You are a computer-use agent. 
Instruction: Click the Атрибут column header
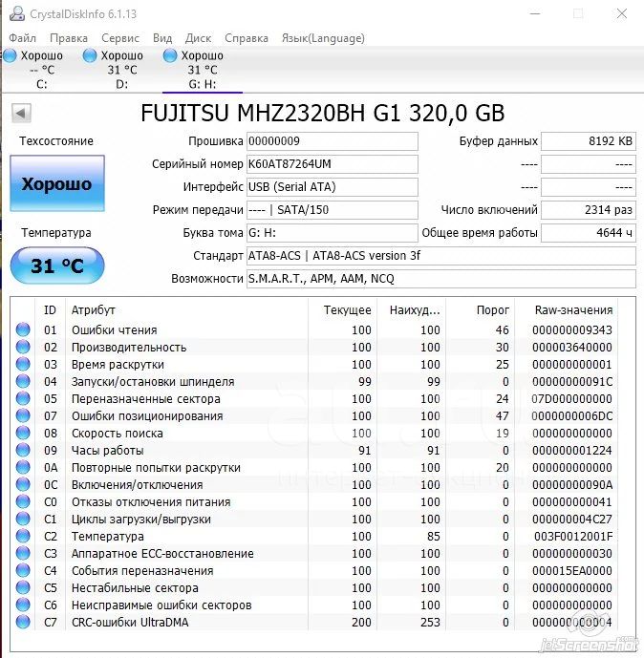tap(187, 310)
